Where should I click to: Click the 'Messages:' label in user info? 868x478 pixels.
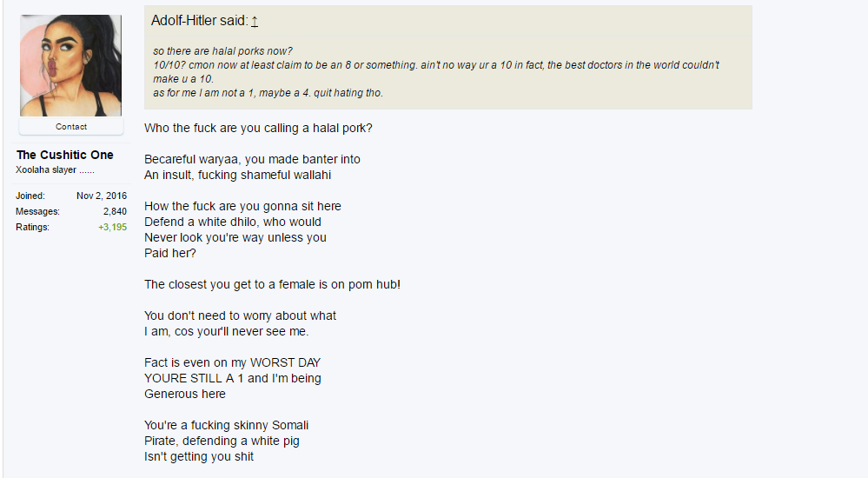37,211
